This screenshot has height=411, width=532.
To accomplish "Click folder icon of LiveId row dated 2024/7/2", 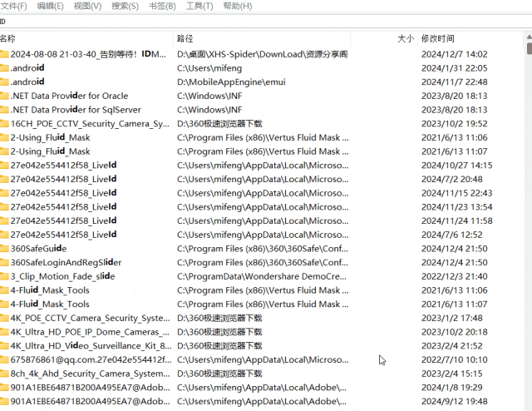I will click(4, 179).
